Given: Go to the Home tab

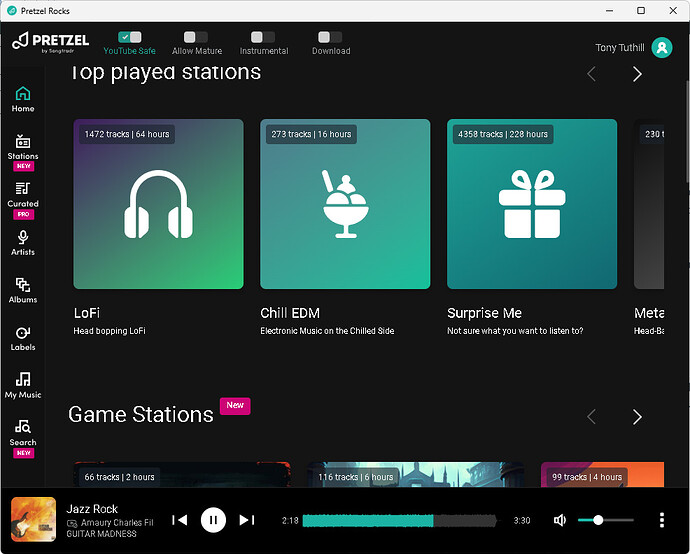Looking at the screenshot, I should coord(22,99).
